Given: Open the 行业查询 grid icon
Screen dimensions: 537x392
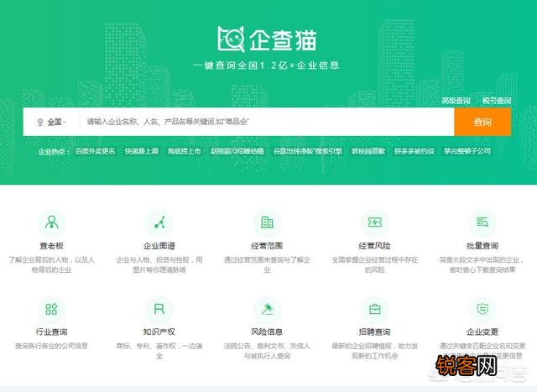Looking at the screenshot, I should click(52, 309).
